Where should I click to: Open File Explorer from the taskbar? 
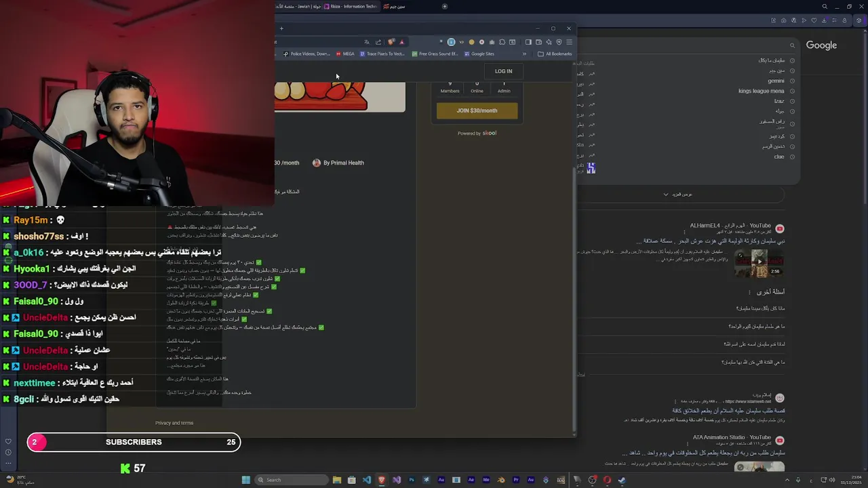(x=337, y=480)
